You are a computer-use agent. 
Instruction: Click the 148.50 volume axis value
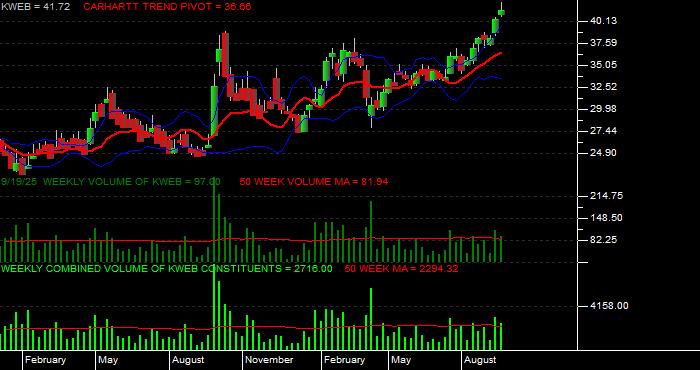[x=607, y=218]
